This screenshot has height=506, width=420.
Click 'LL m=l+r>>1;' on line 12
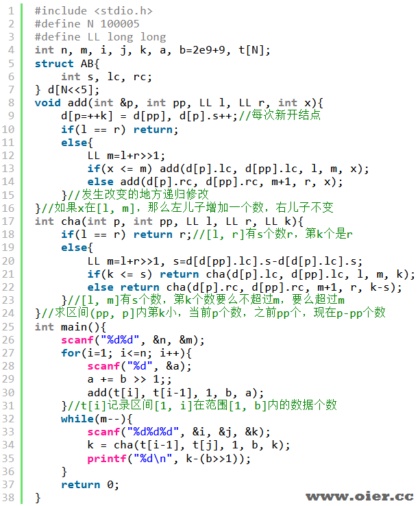[126, 156]
